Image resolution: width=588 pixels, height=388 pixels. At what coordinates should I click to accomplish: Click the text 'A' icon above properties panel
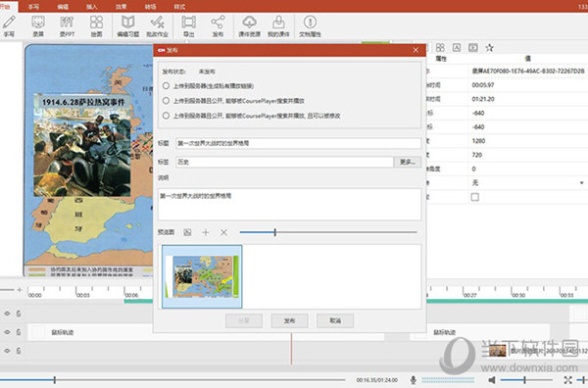pyautogui.click(x=457, y=48)
